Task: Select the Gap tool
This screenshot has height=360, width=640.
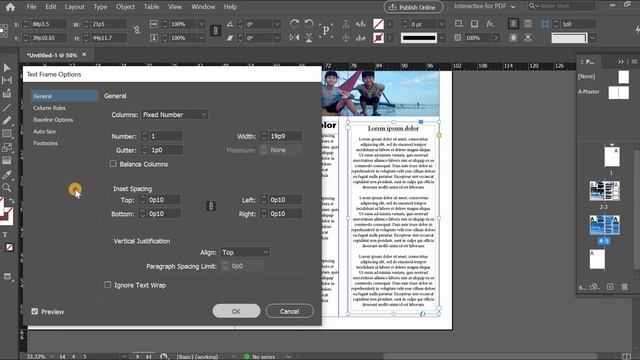Action: click(7, 80)
